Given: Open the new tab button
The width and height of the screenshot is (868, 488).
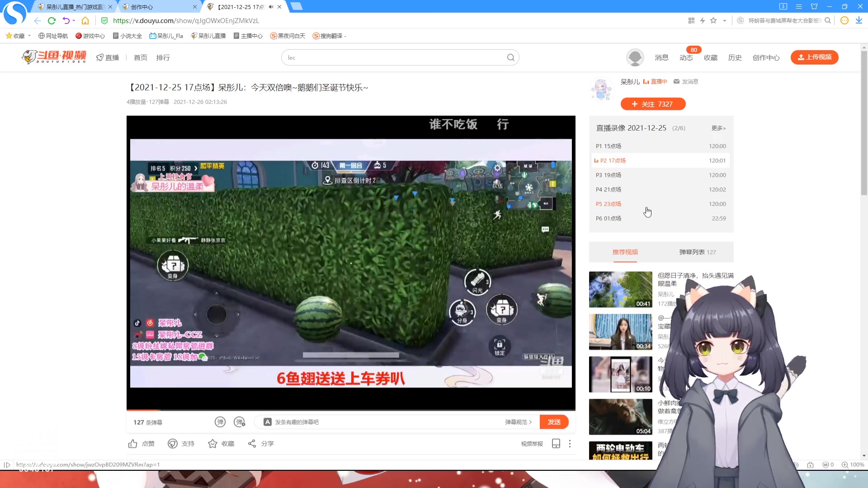Looking at the screenshot, I should point(297,6).
